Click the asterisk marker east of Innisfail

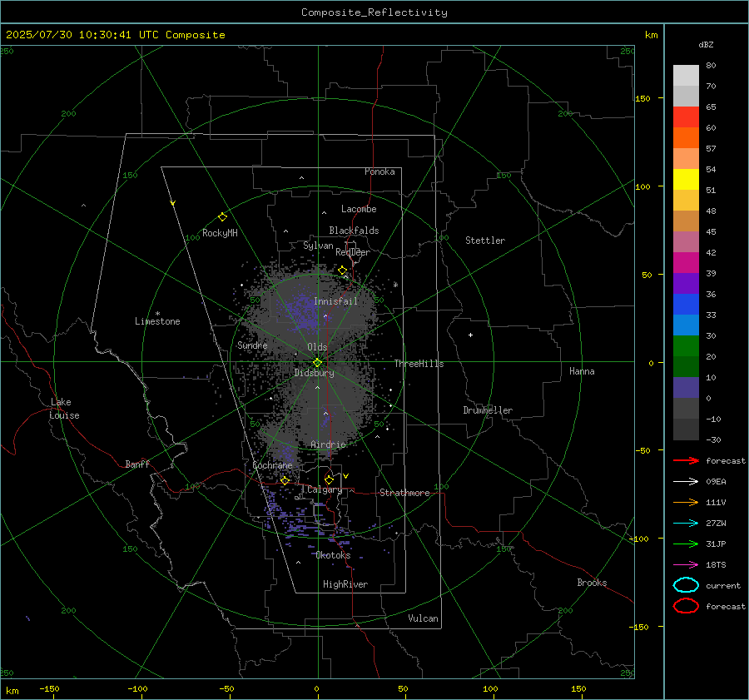tap(395, 285)
